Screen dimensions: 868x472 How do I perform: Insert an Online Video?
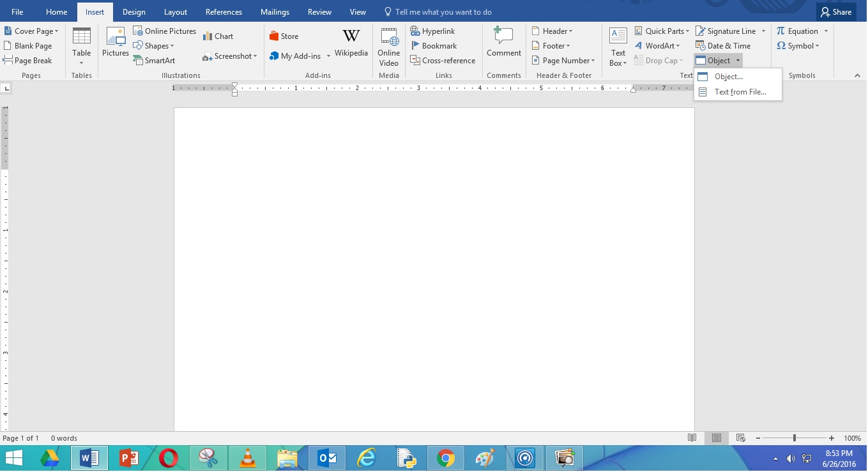click(x=388, y=47)
